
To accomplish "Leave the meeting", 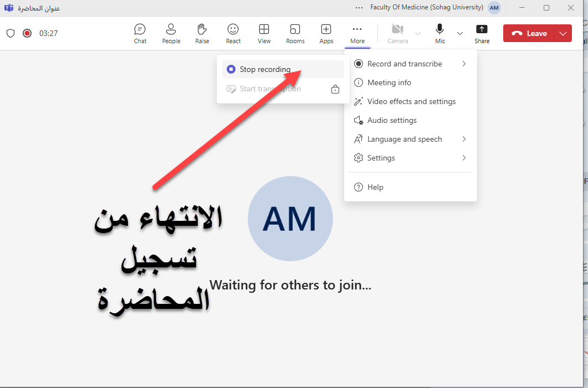I will tap(530, 33).
